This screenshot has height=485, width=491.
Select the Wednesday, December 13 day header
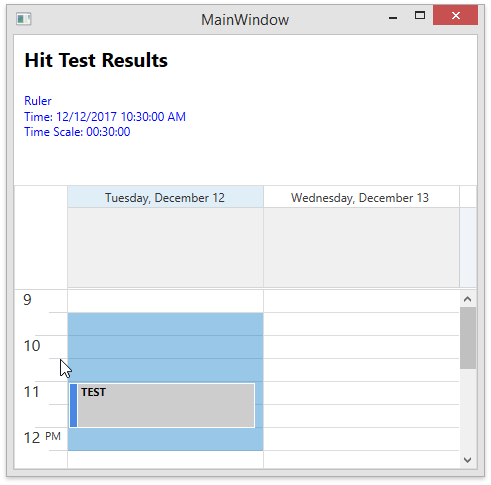(361, 197)
